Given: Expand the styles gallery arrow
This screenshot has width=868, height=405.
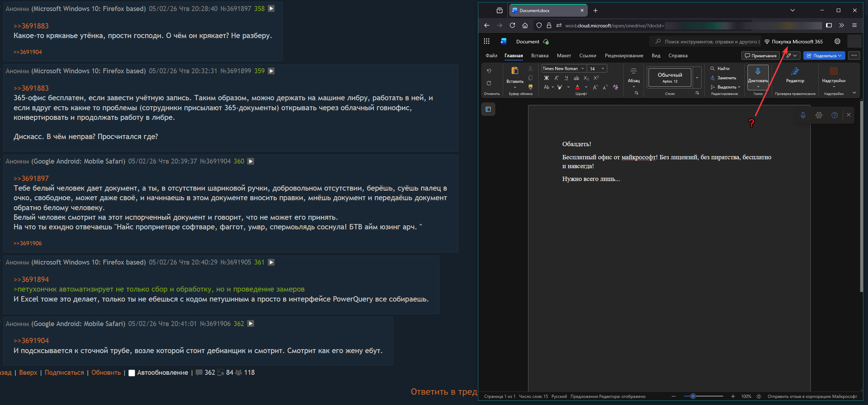Looking at the screenshot, I should point(697,78).
